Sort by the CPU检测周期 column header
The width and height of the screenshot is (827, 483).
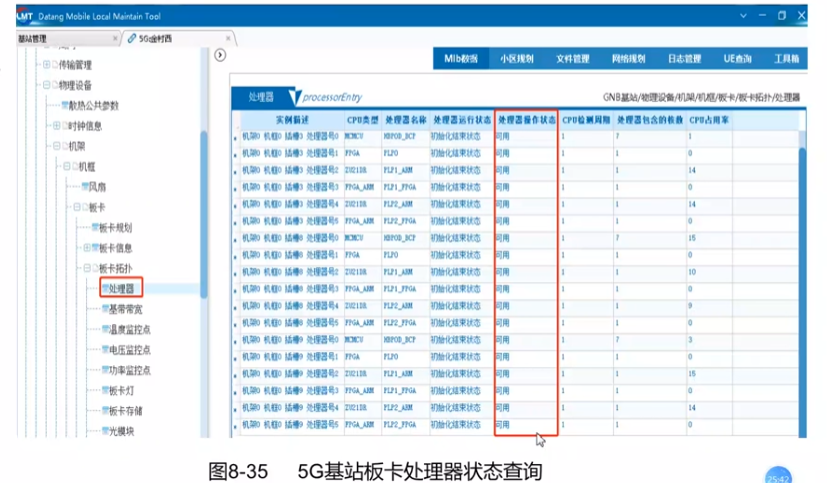(x=586, y=120)
